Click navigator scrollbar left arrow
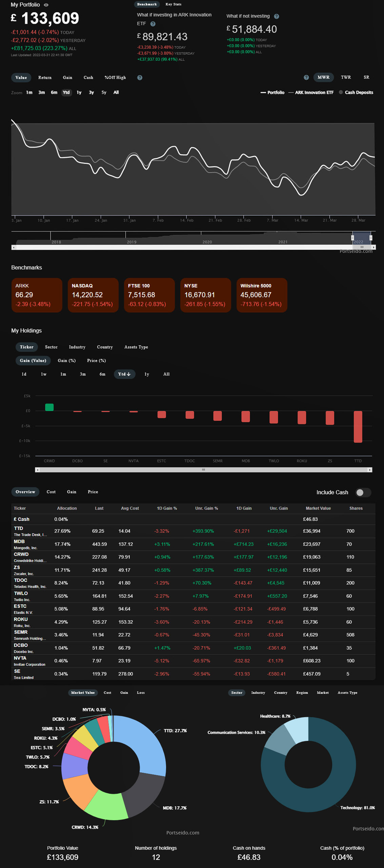 tap(14, 247)
